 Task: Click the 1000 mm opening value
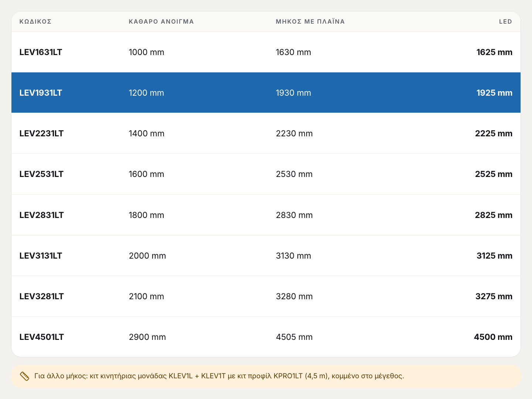tap(146, 52)
